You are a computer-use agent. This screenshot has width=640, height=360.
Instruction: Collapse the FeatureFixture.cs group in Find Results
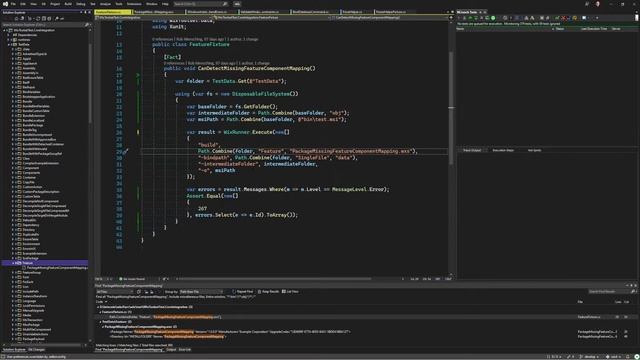100,312
